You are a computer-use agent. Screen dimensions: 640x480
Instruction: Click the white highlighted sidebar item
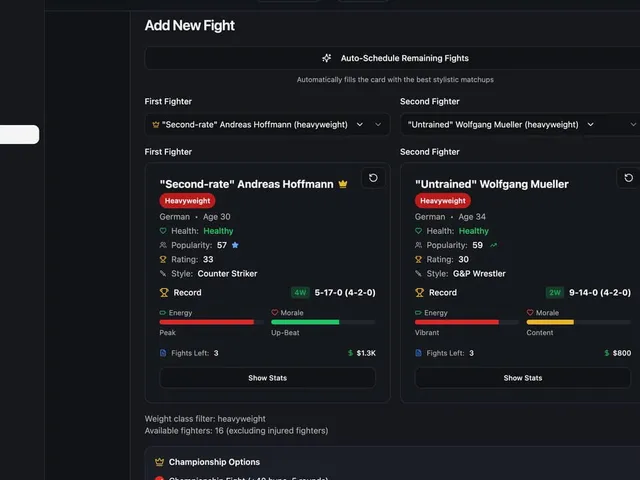pos(20,134)
